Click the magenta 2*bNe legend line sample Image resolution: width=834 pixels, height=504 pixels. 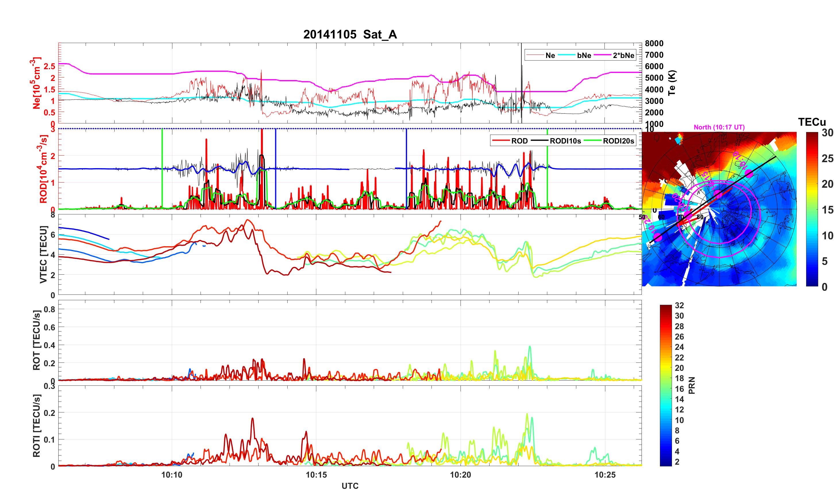click(602, 55)
